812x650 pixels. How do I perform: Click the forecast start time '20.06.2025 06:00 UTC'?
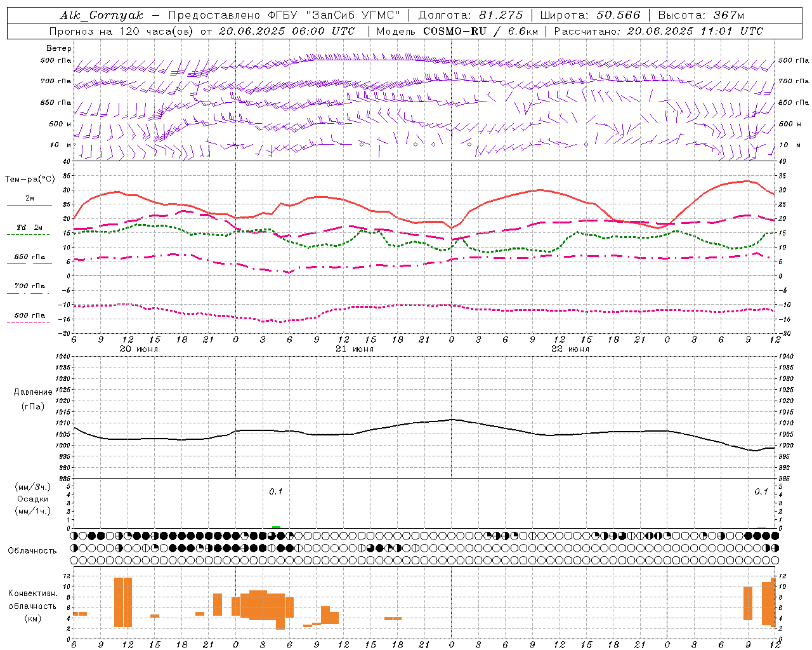tap(286, 31)
